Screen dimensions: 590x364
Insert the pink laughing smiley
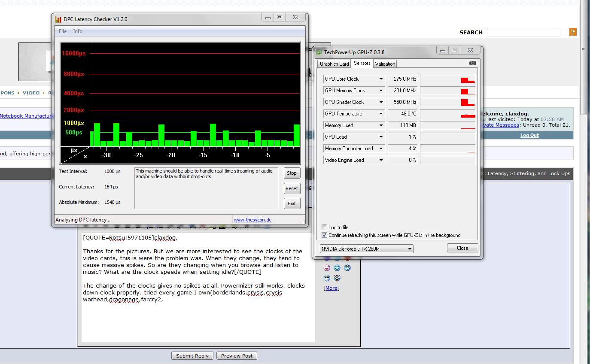pyautogui.click(x=327, y=268)
